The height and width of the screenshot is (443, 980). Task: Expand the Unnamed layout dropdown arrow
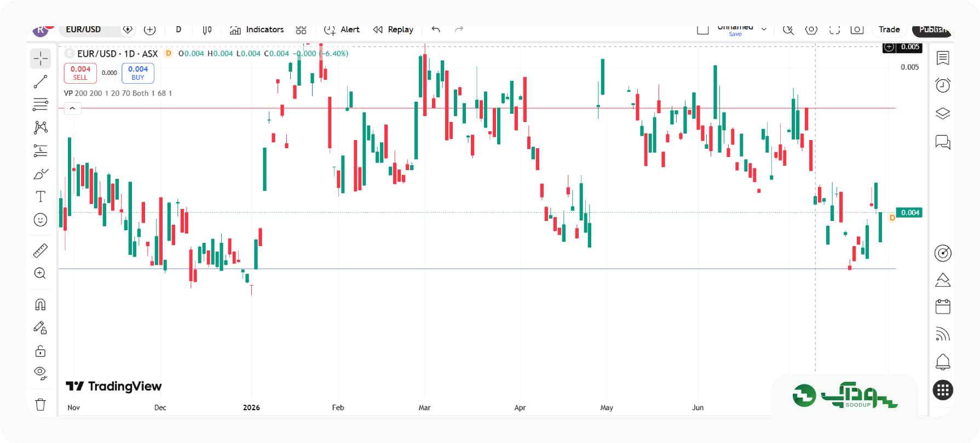(764, 30)
